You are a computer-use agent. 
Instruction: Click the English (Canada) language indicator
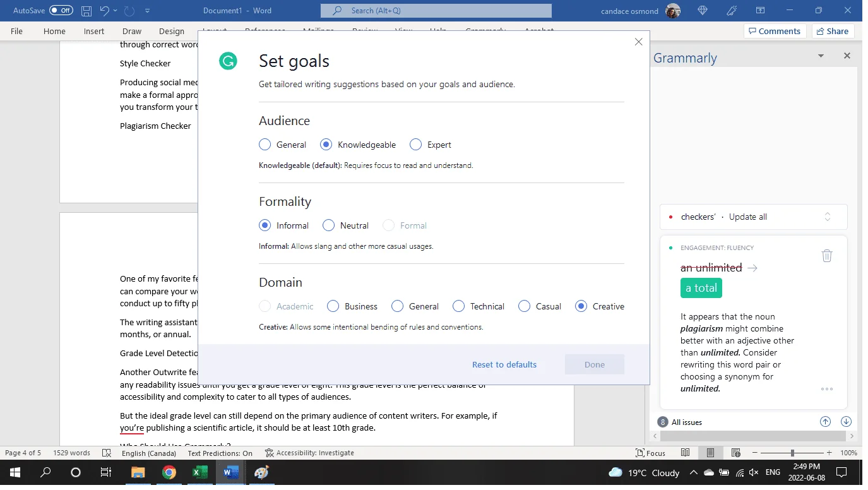tap(148, 453)
